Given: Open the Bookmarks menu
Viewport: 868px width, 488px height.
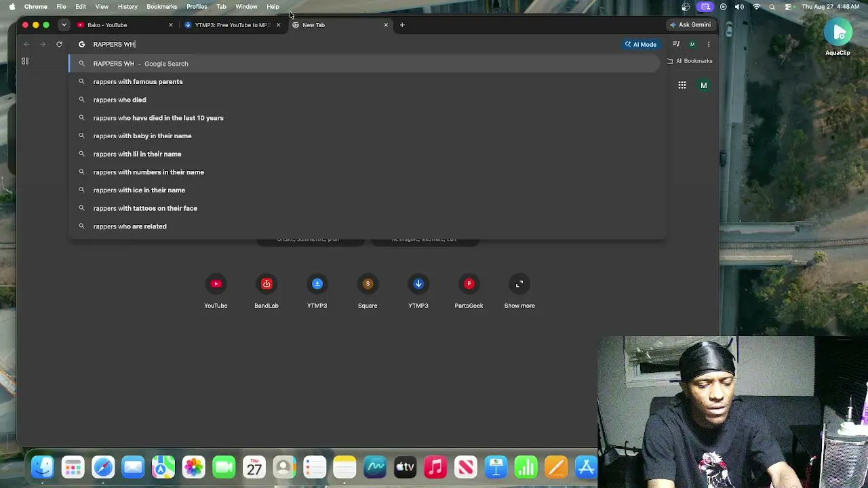Looking at the screenshot, I should (x=161, y=7).
